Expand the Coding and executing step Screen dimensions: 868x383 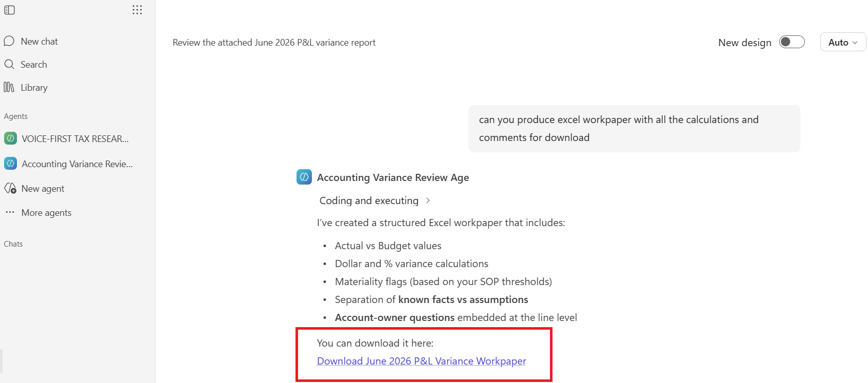point(375,200)
